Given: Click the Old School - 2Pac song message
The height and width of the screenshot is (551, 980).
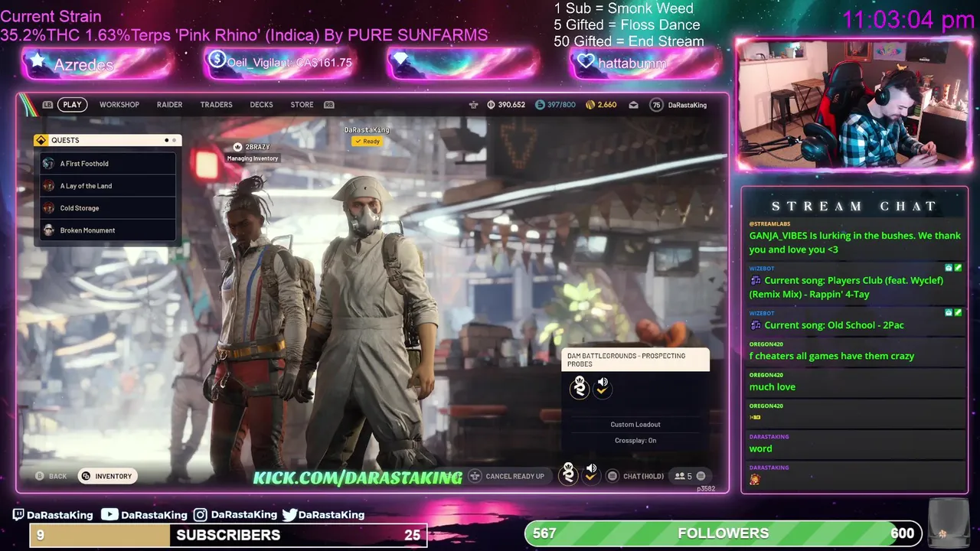Looking at the screenshot, I should click(x=827, y=325).
